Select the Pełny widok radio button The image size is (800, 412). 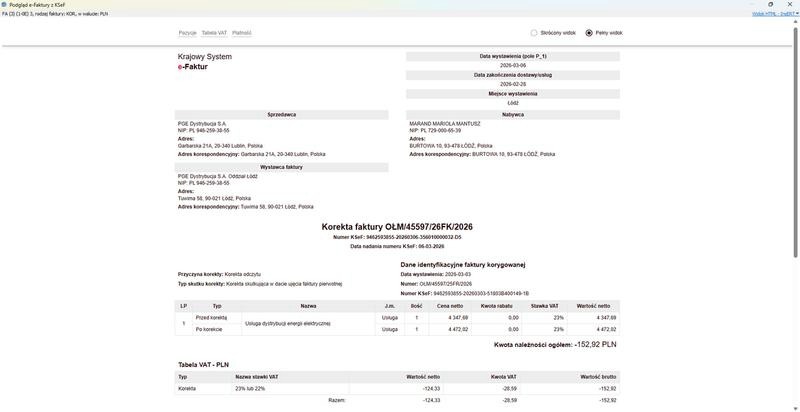click(589, 33)
